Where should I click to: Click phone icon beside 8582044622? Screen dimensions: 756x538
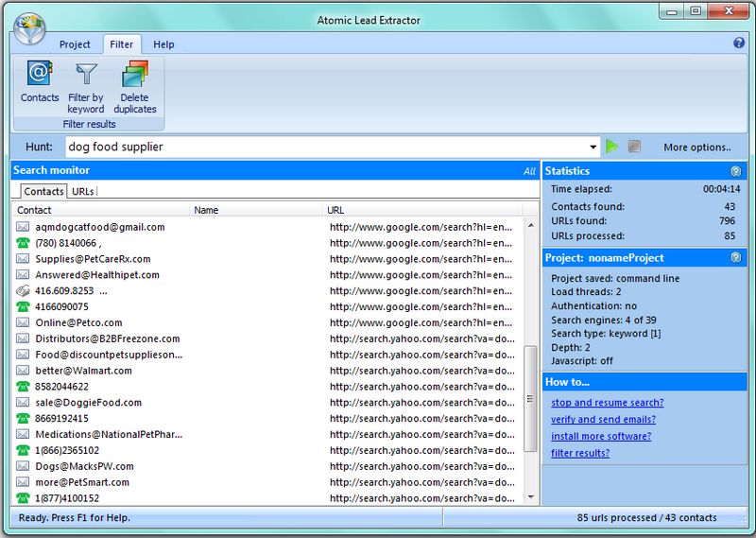(23, 386)
